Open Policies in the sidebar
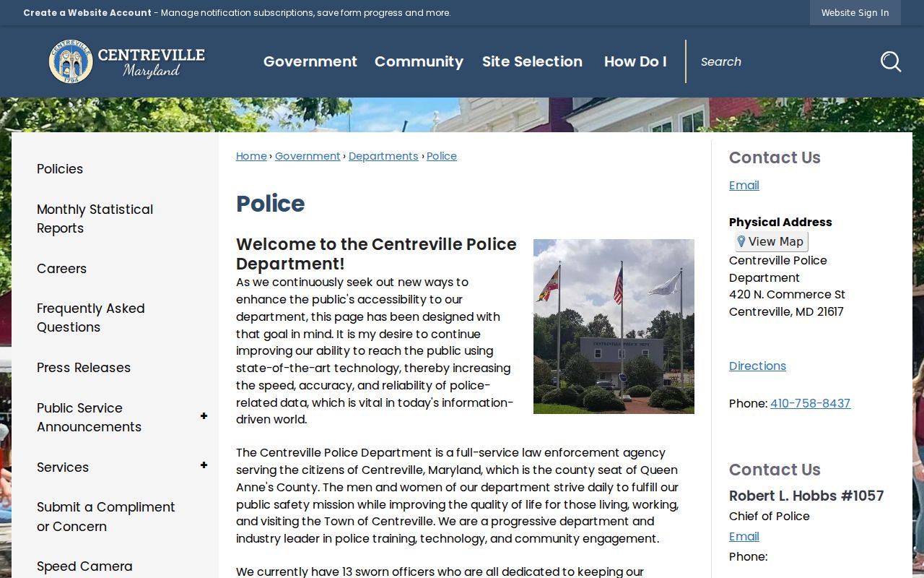This screenshot has height=578, width=924. point(60,168)
